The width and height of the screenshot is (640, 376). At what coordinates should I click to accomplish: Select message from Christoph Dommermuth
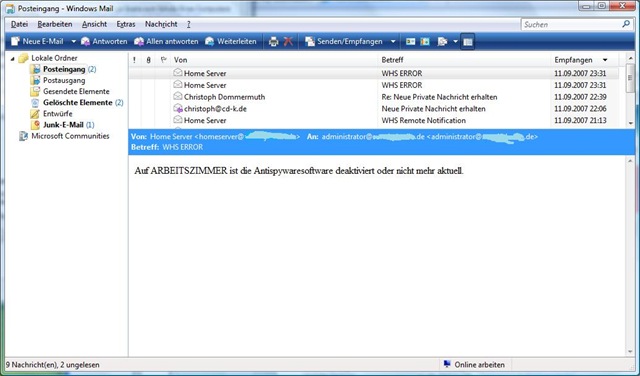[x=374, y=97]
